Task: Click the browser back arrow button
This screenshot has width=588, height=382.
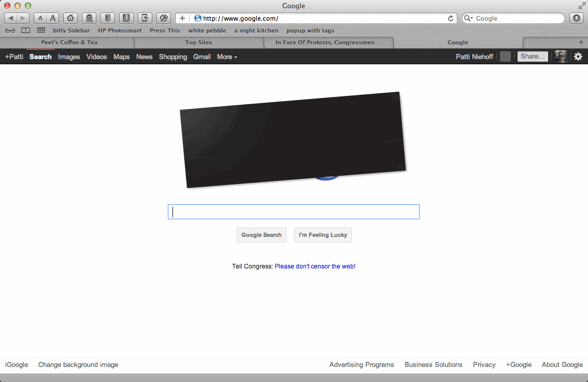Action: pyautogui.click(x=11, y=18)
